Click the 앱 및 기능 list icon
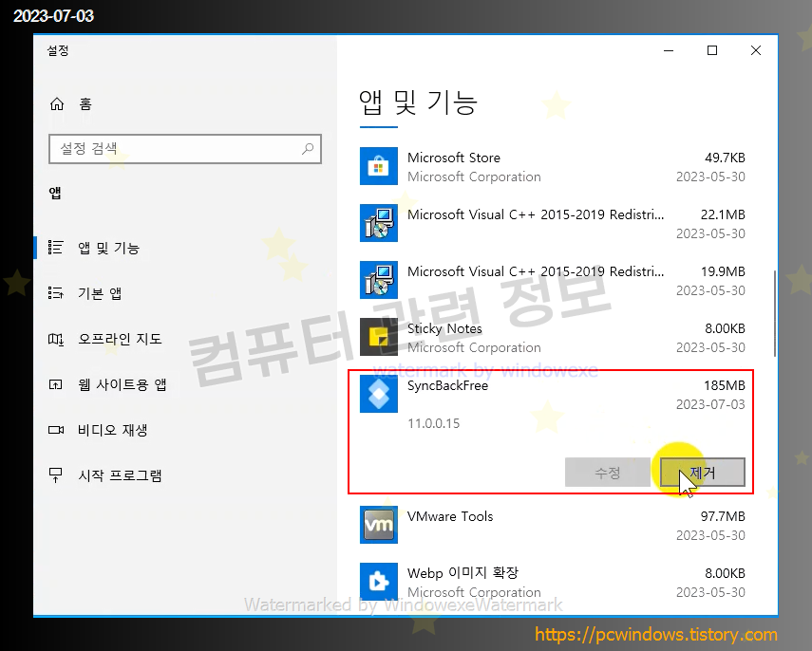The height and width of the screenshot is (651, 812). pyautogui.click(x=55, y=248)
